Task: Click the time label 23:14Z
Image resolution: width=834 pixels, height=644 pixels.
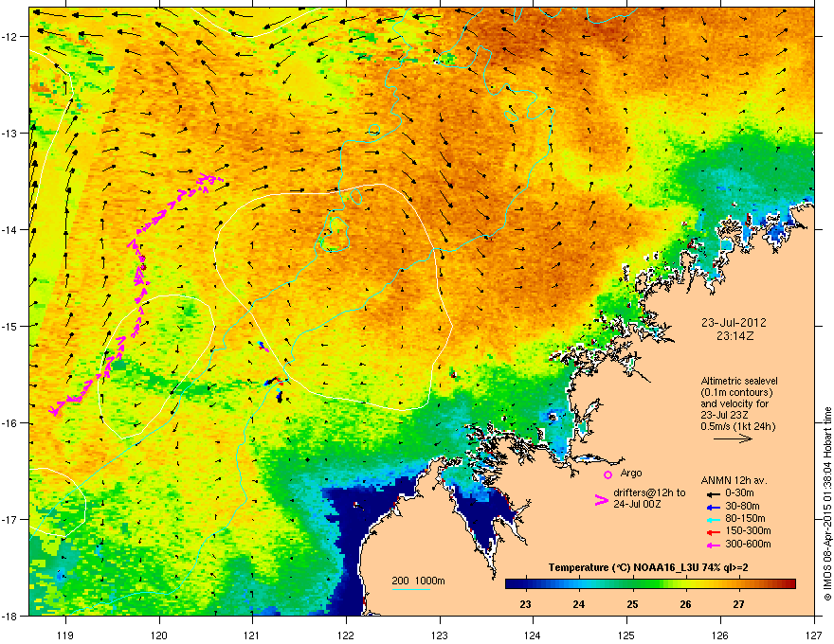Action: click(x=734, y=336)
